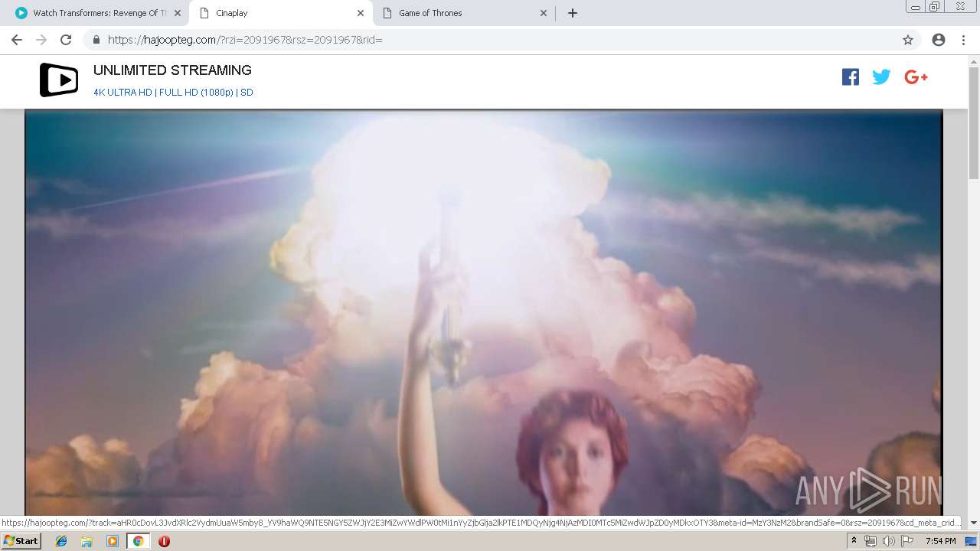Select the Cinaplay tab
980x551 pixels.
point(281,13)
